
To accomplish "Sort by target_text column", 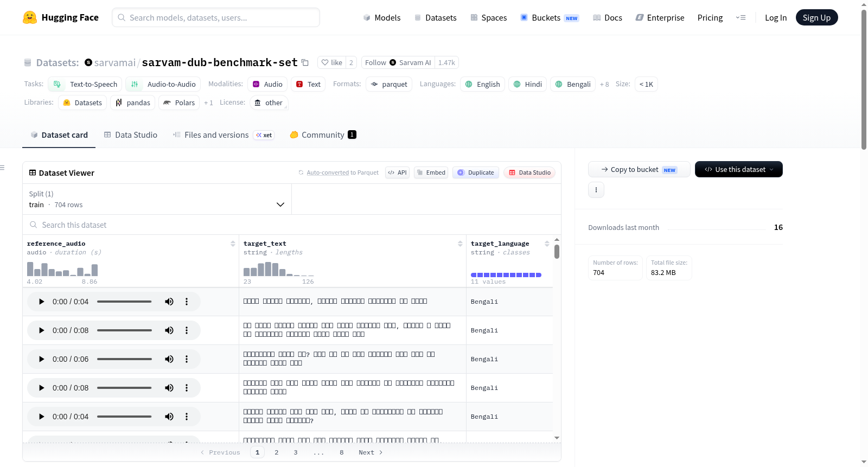I will 460,244.
